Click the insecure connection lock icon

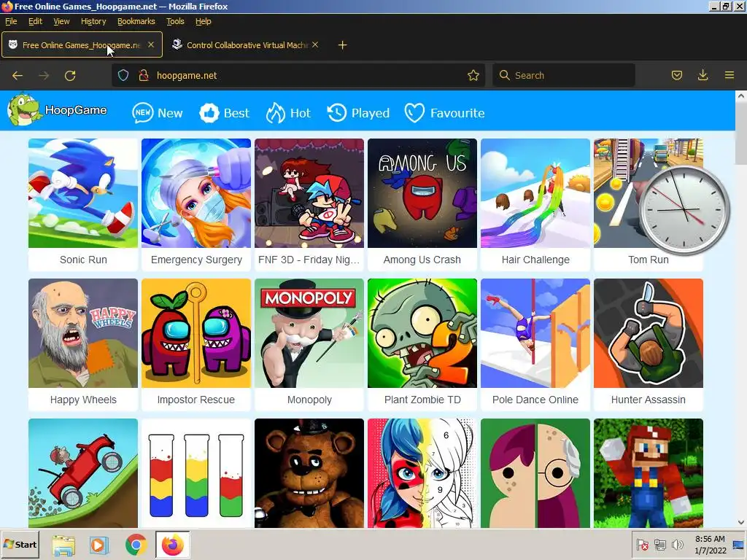click(144, 75)
